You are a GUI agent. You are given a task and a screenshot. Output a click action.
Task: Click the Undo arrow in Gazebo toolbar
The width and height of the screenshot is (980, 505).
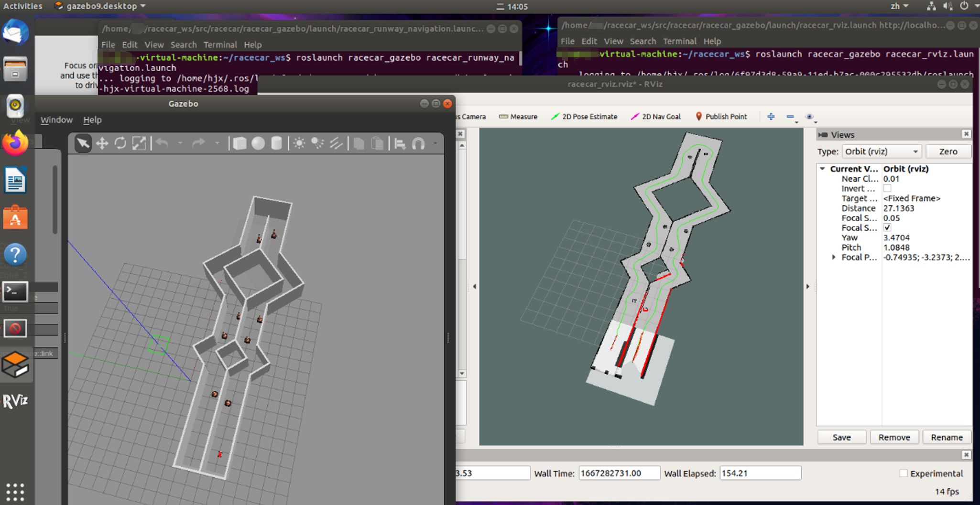pyautogui.click(x=163, y=143)
